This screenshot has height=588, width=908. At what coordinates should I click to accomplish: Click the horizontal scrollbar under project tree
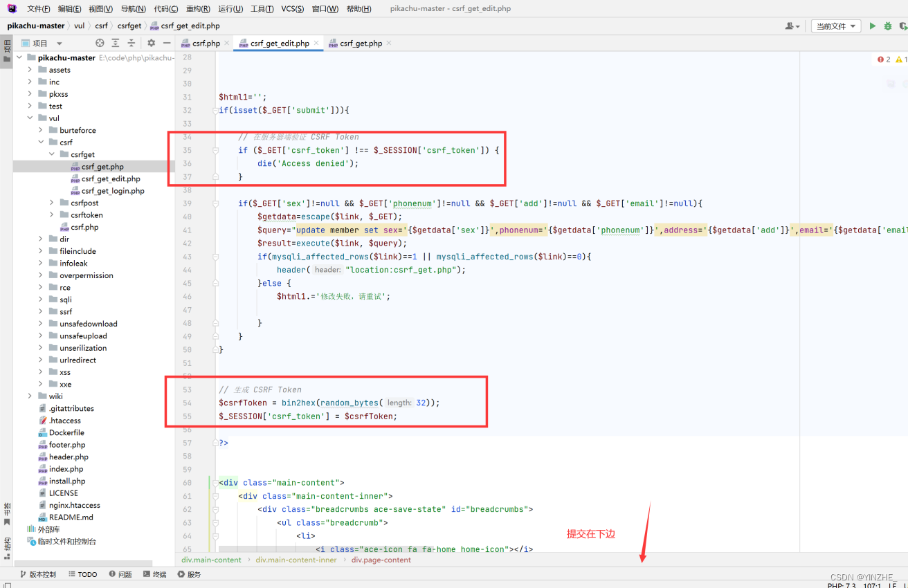[x=83, y=564]
